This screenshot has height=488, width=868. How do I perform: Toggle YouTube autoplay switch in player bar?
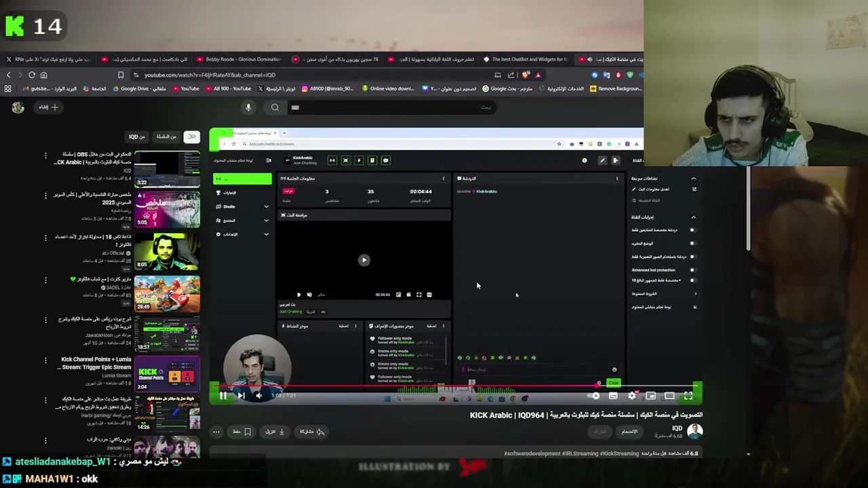pyautogui.click(x=594, y=396)
